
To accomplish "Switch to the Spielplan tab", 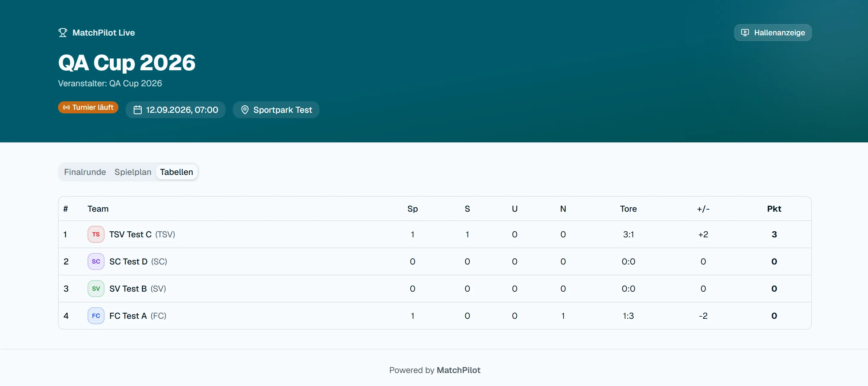I will point(133,172).
